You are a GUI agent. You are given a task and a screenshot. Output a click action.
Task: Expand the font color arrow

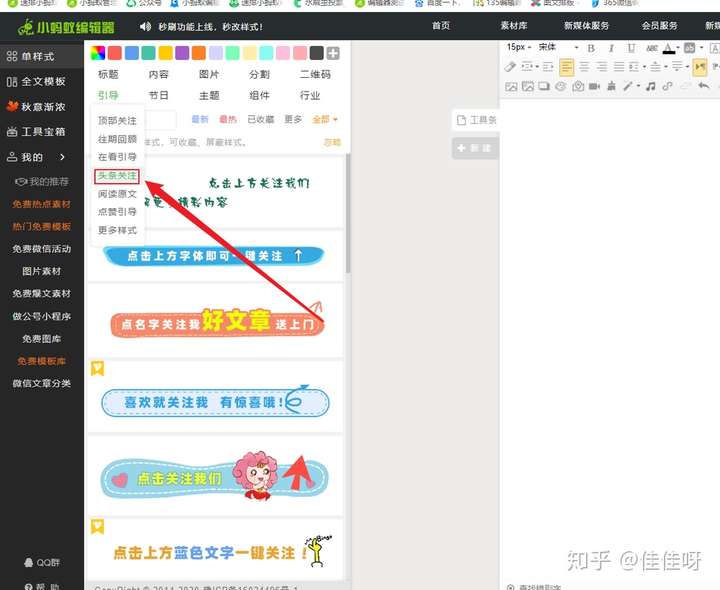(678, 48)
